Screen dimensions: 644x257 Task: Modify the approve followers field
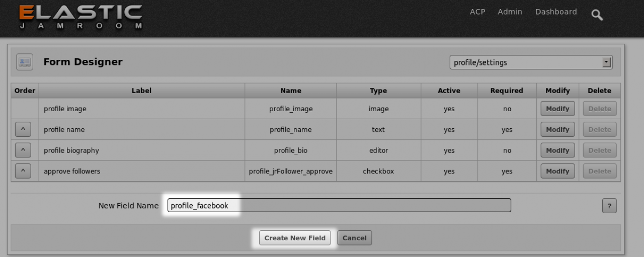click(x=557, y=171)
